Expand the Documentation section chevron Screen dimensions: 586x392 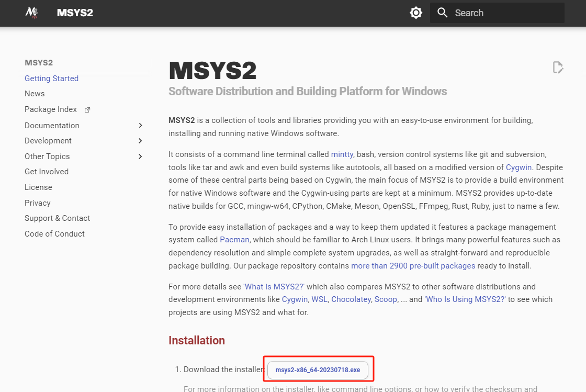point(141,126)
